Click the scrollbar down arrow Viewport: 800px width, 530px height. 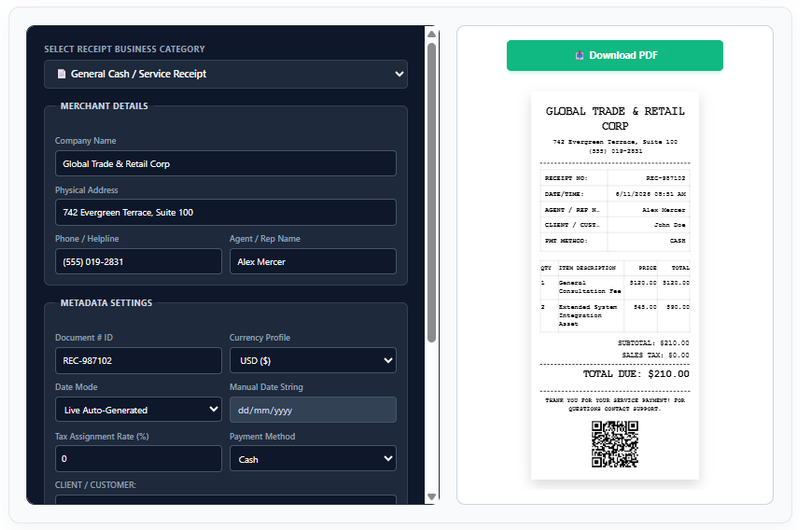432,497
